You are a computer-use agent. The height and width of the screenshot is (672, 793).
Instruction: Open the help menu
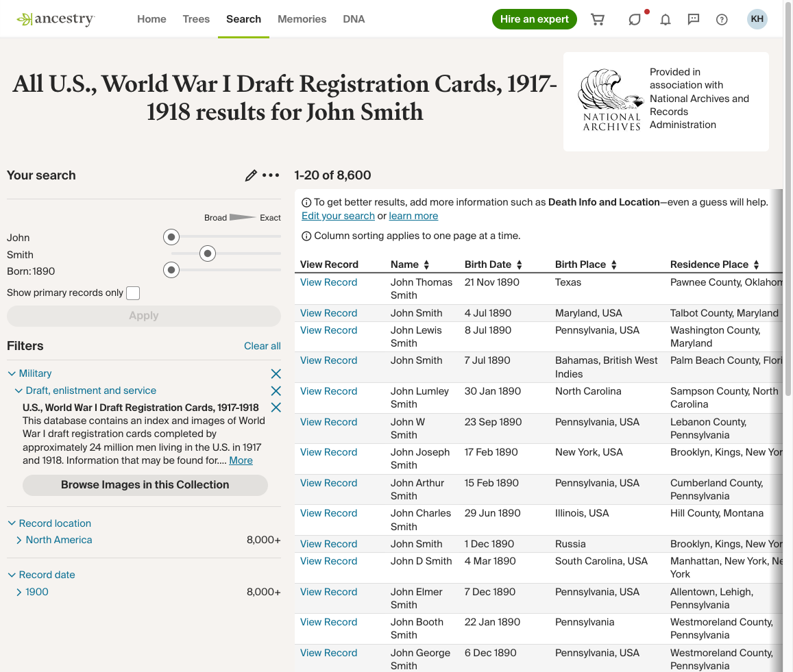pos(721,19)
